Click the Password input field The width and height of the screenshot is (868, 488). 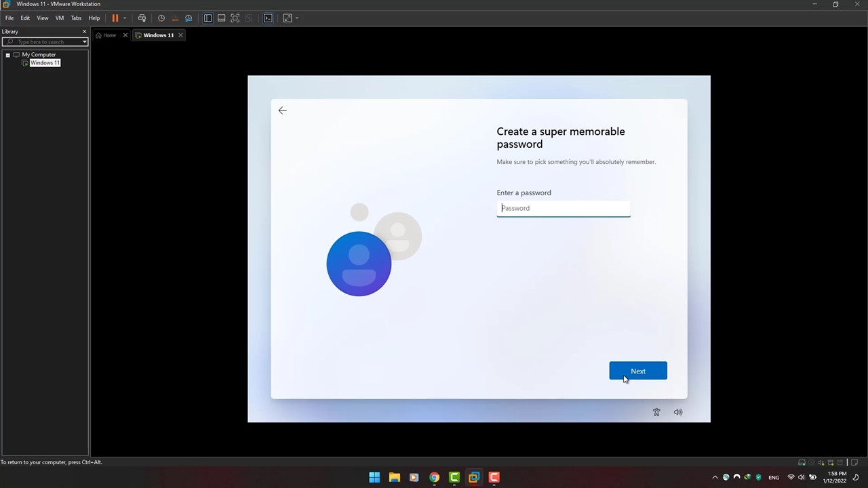click(x=563, y=208)
